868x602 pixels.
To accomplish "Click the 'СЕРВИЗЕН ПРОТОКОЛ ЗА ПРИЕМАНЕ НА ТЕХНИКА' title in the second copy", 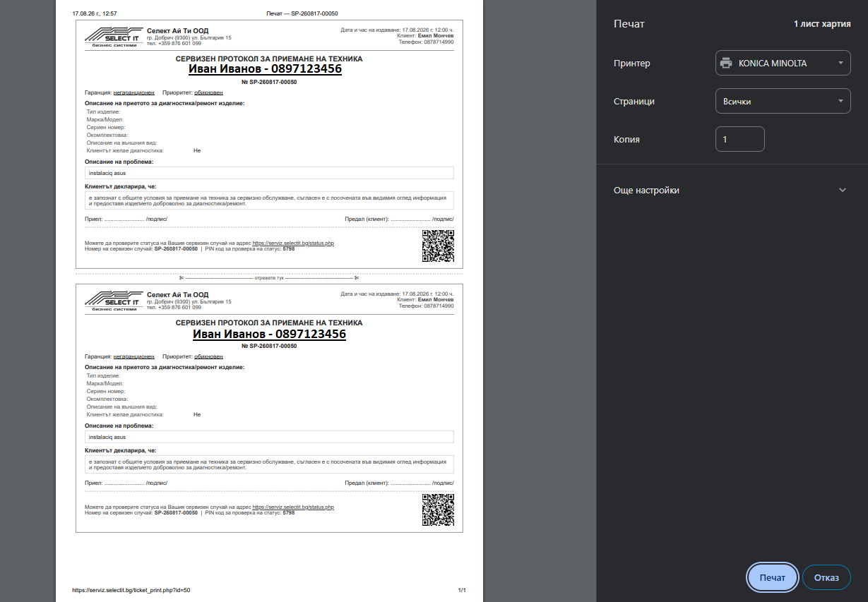I will click(x=269, y=323).
